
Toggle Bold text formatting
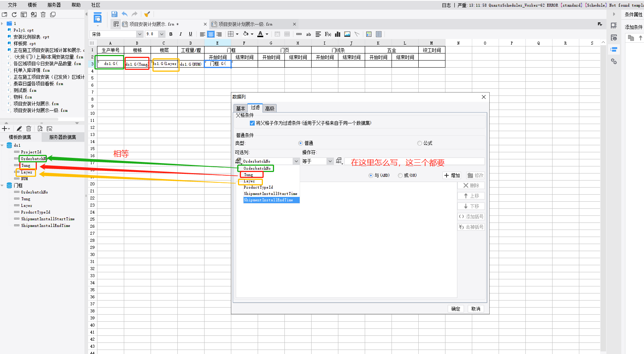171,34
